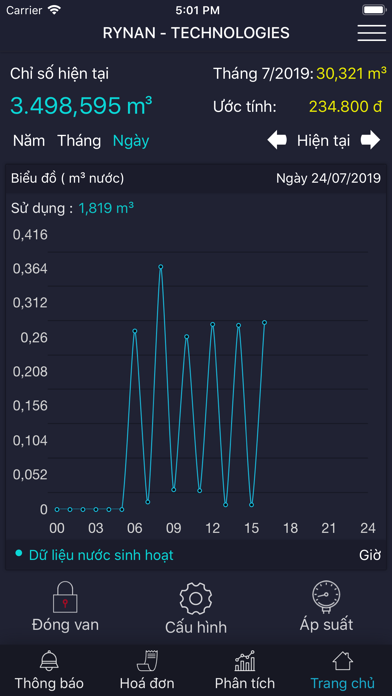392x696 pixels.
Task: Tap the 5:01 PM clock
Action: tap(197, 10)
